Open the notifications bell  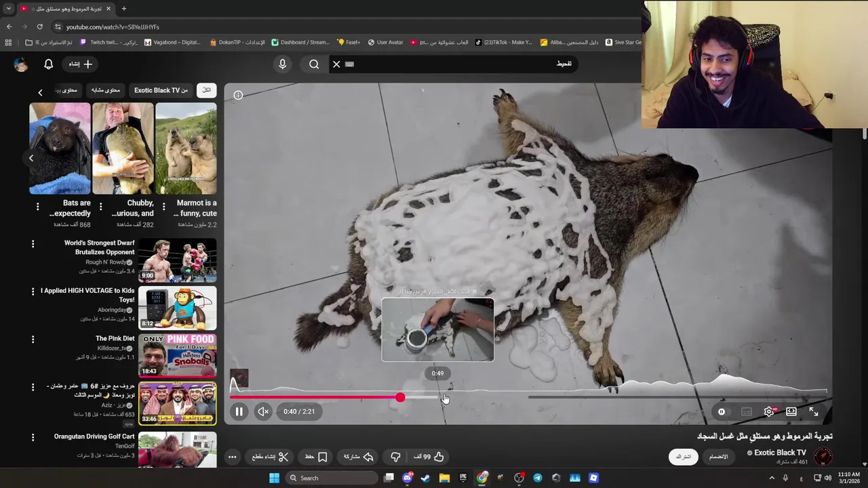point(48,64)
